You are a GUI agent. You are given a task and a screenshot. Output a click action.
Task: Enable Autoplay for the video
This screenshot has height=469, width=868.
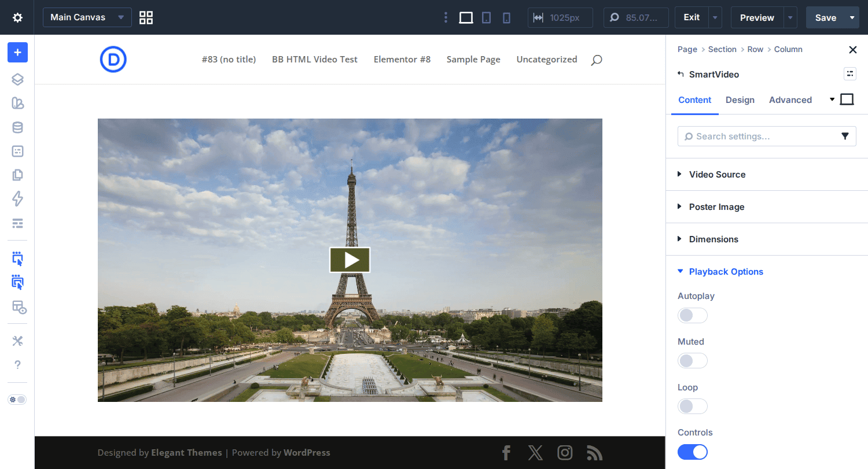pyautogui.click(x=692, y=315)
